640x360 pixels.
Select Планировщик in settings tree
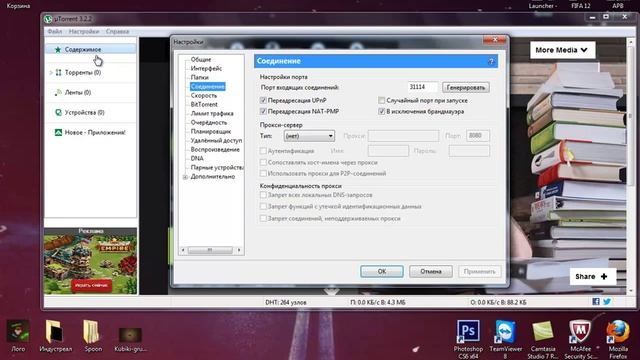[211, 131]
